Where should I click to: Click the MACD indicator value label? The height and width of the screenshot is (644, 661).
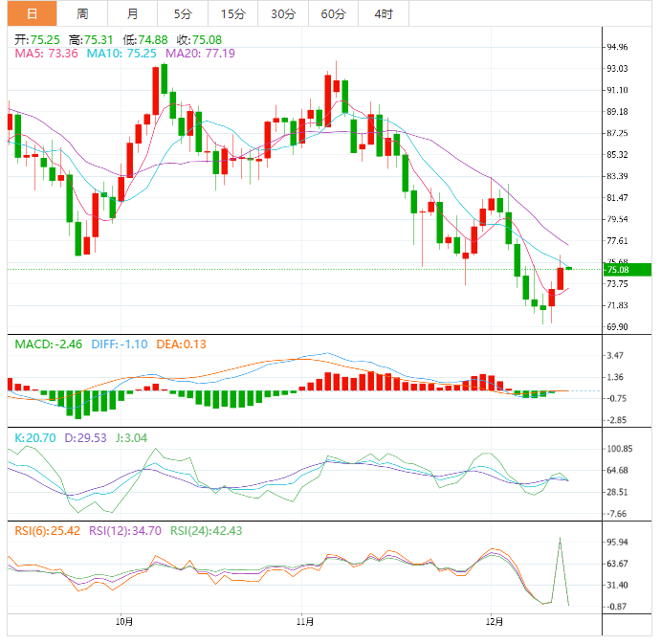(48, 344)
